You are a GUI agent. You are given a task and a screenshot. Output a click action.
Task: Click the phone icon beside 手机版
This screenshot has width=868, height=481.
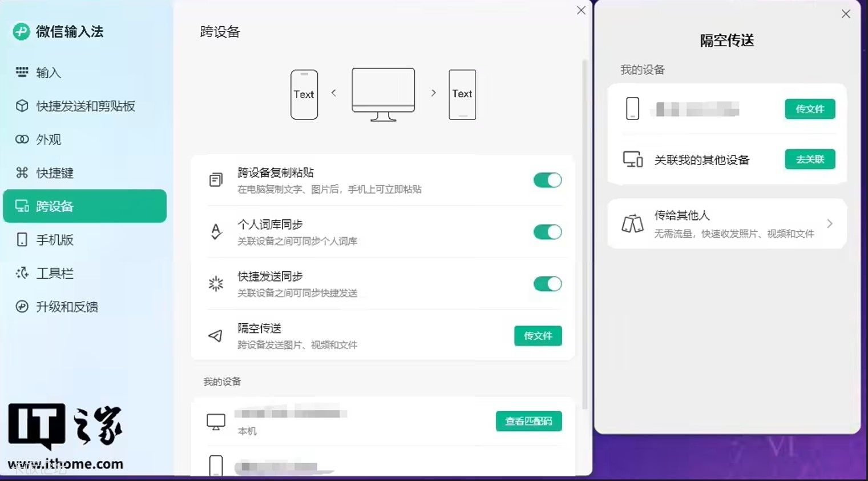(22, 239)
